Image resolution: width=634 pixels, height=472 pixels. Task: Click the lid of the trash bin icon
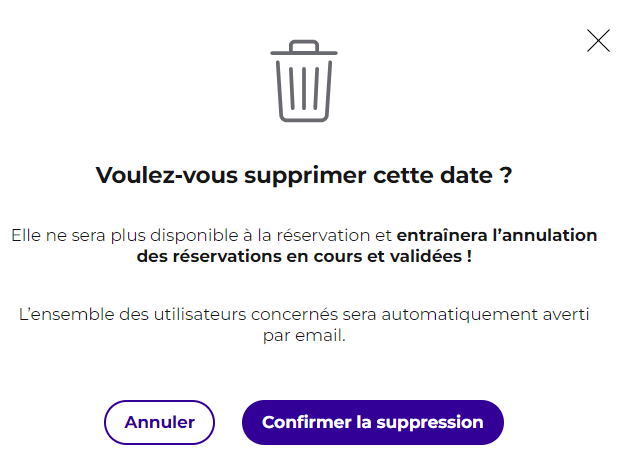(x=304, y=47)
